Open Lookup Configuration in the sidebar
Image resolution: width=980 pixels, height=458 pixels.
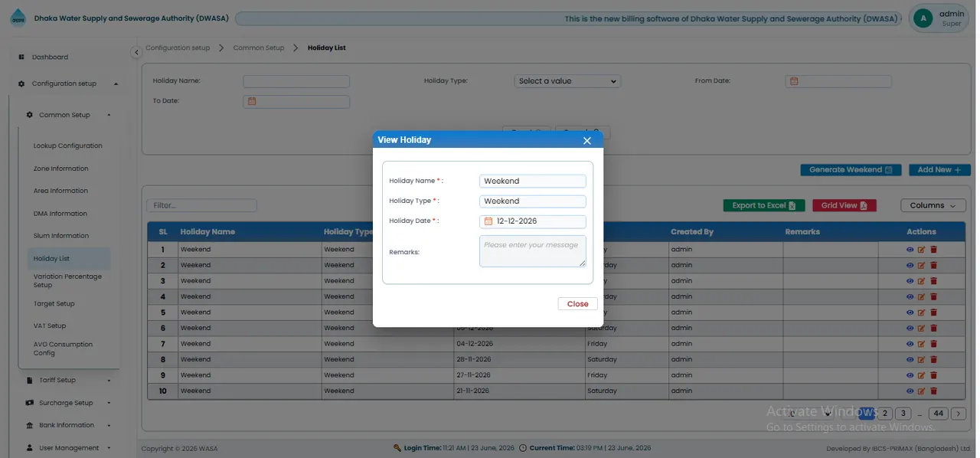(x=67, y=146)
